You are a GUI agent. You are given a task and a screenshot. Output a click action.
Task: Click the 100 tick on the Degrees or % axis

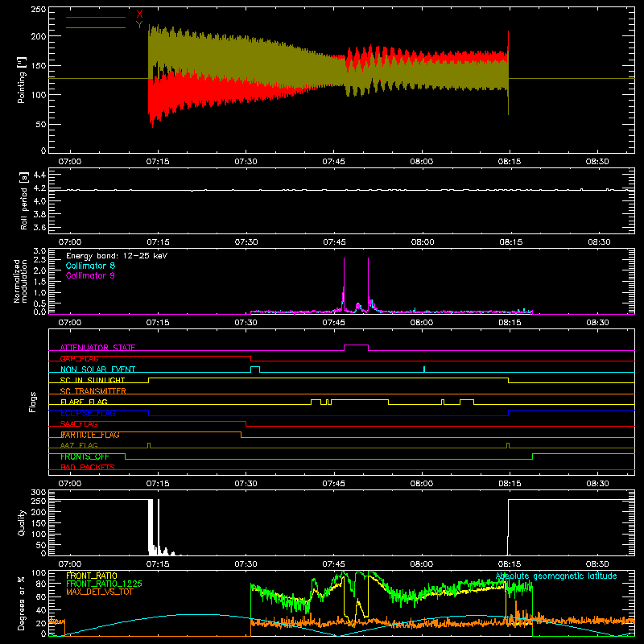[38, 573]
